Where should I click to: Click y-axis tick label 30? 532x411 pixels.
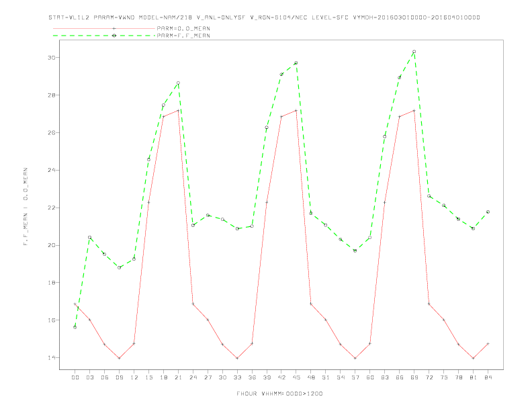[51, 58]
